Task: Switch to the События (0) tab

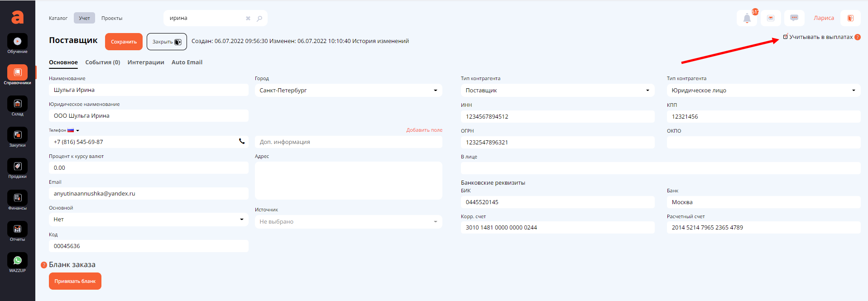Action: pyautogui.click(x=102, y=62)
